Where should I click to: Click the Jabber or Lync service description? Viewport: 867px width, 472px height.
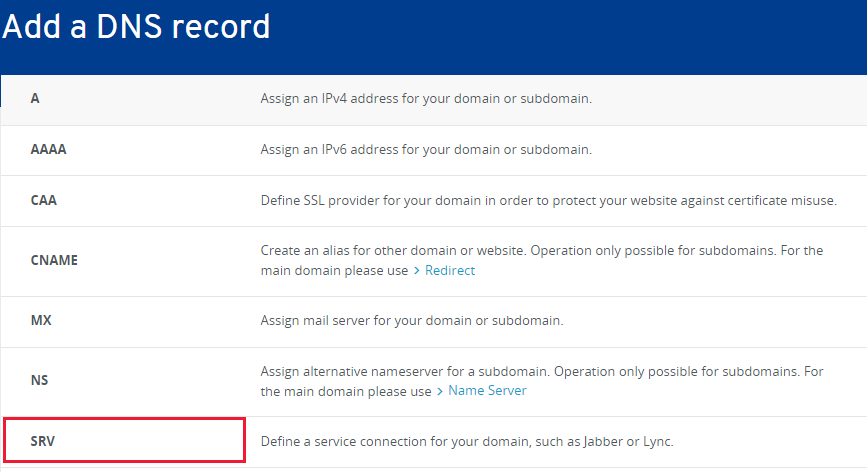tap(467, 441)
